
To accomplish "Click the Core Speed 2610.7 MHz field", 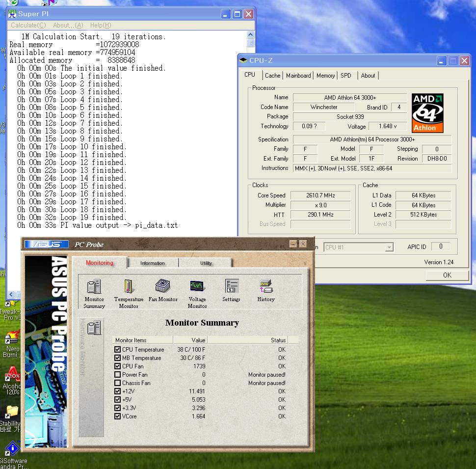I will point(320,195).
